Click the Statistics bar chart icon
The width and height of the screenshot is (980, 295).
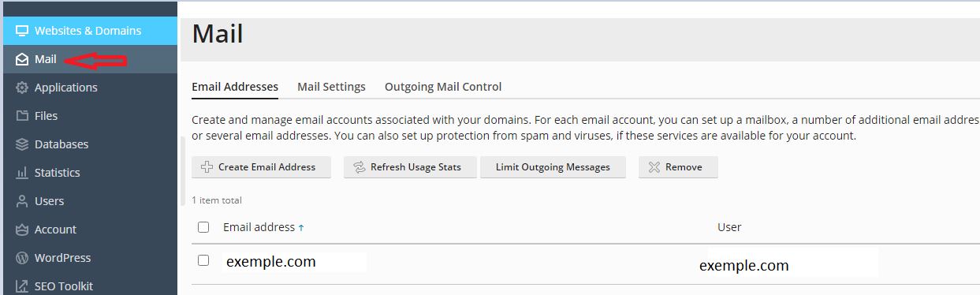click(22, 173)
